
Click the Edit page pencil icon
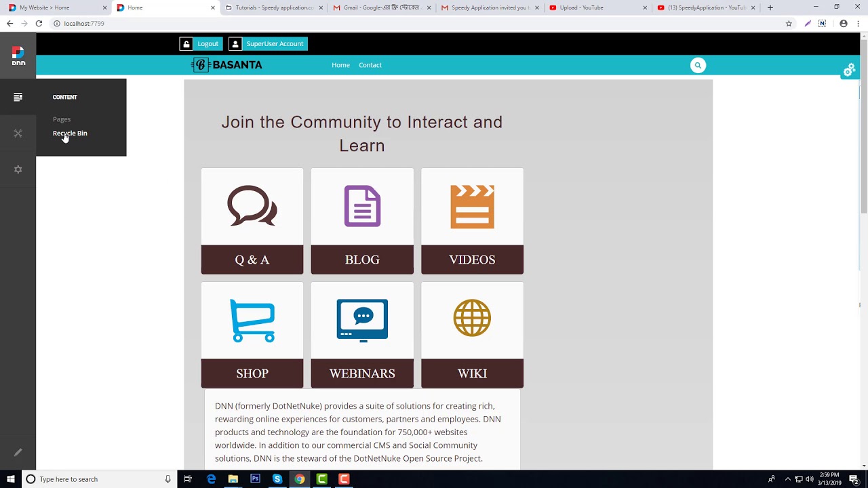point(18,452)
